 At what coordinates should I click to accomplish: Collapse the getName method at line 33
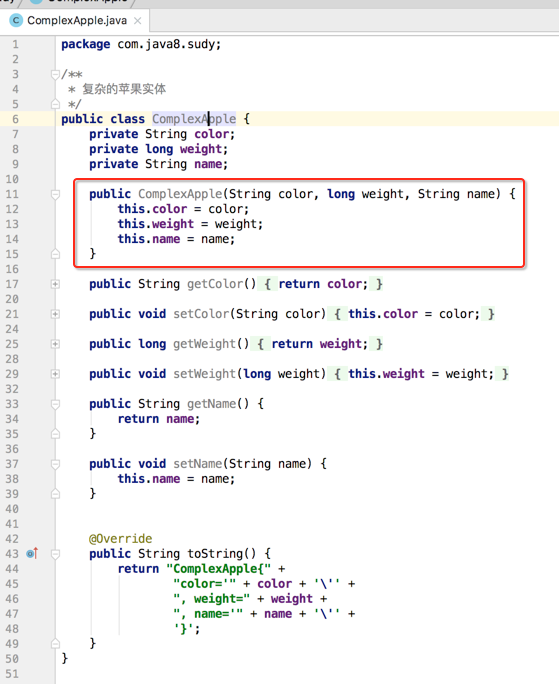click(55, 404)
